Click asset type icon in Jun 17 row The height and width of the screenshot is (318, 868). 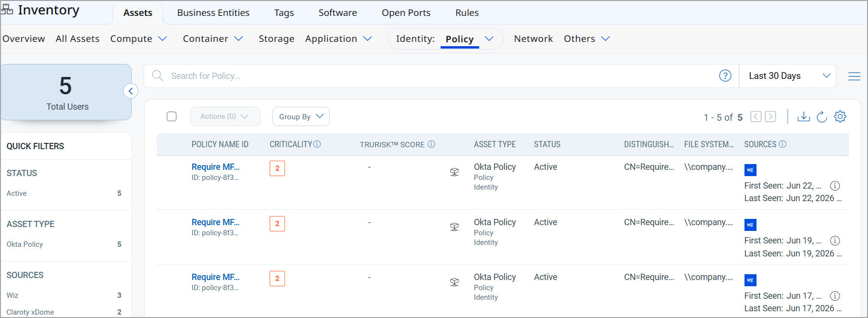tap(454, 282)
